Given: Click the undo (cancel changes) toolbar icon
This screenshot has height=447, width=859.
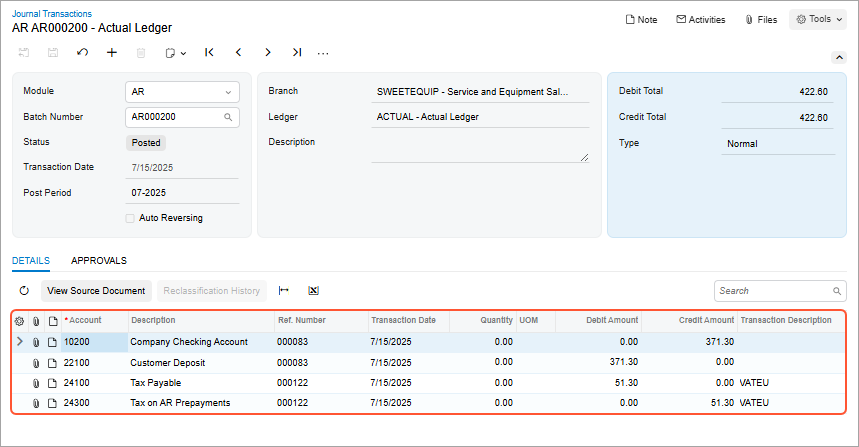Looking at the screenshot, I should [x=82, y=52].
